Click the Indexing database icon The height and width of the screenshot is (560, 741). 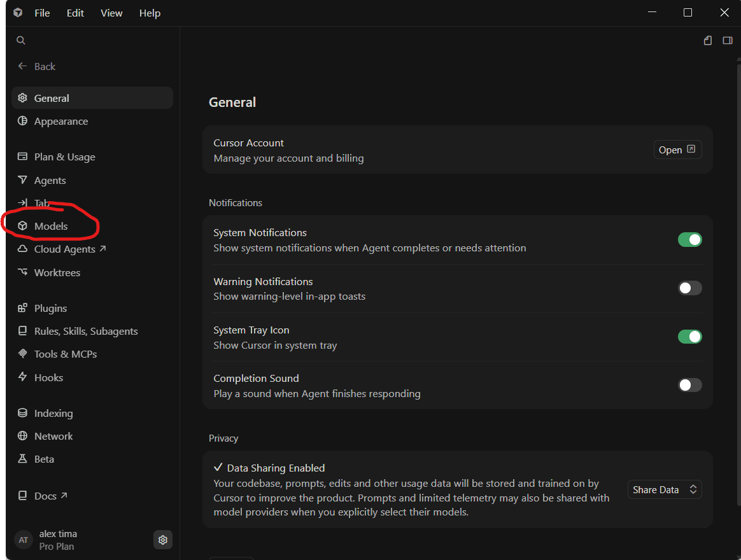point(22,412)
